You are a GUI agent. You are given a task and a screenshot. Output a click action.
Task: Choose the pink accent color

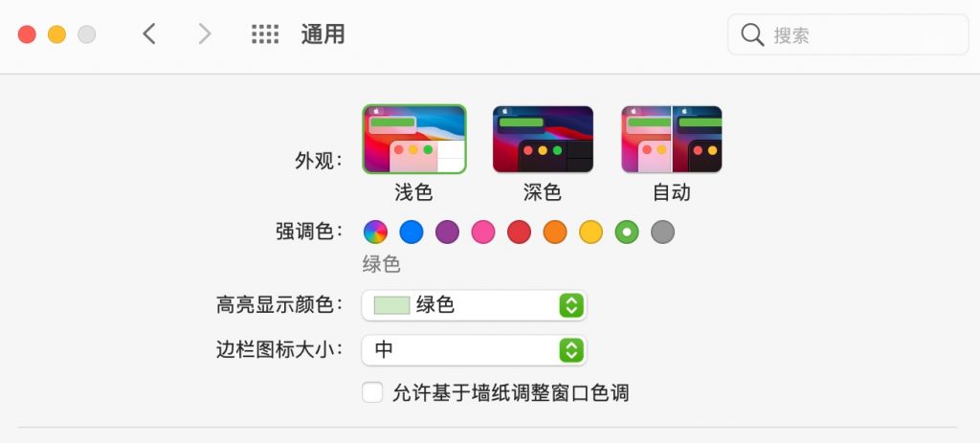(483, 233)
